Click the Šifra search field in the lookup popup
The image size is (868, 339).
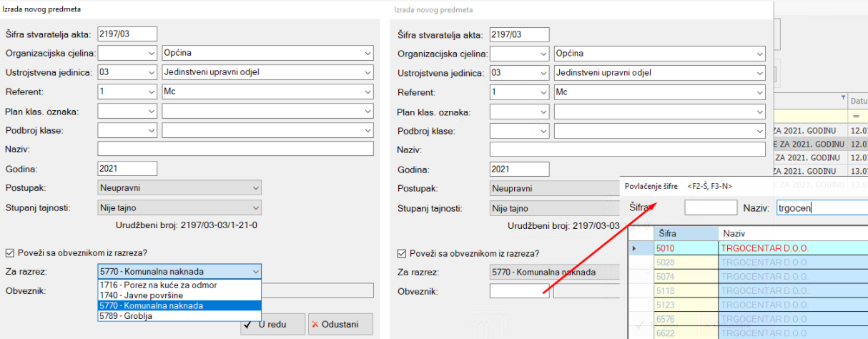pyautogui.click(x=710, y=207)
